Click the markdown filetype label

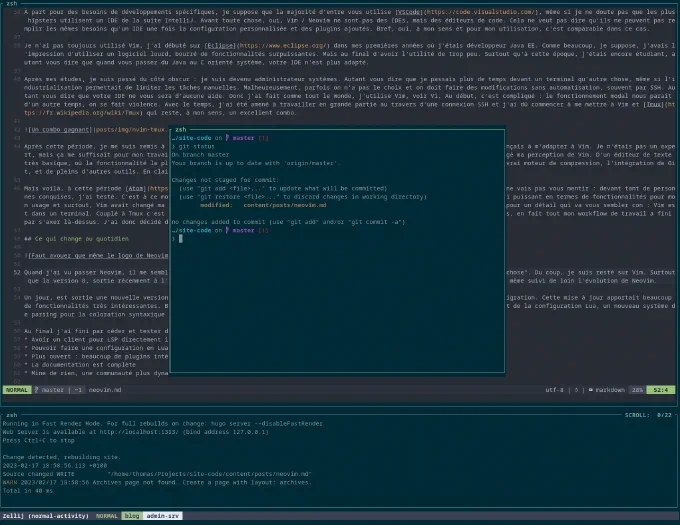pyautogui.click(x=610, y=390)
